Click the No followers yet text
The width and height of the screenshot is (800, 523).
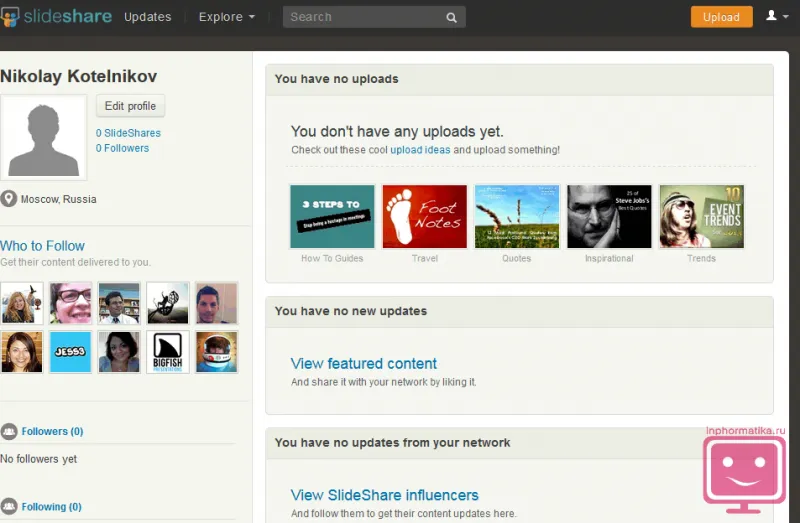pos(38,459)
